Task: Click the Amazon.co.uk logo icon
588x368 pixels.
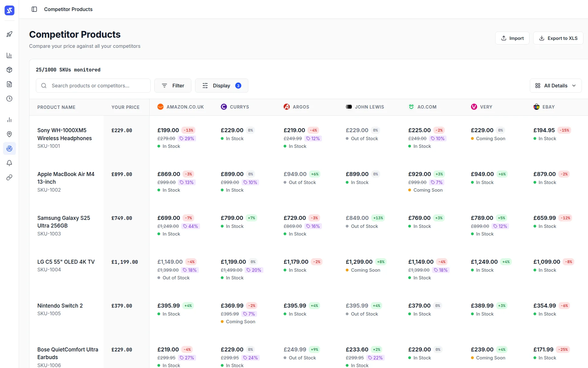Action: point(160,107)
